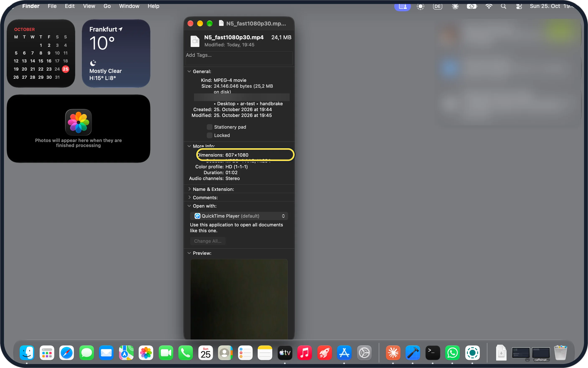Open Maps from the dock
Image resolution: width=588 pixels, height=368 pixels.
126,353
